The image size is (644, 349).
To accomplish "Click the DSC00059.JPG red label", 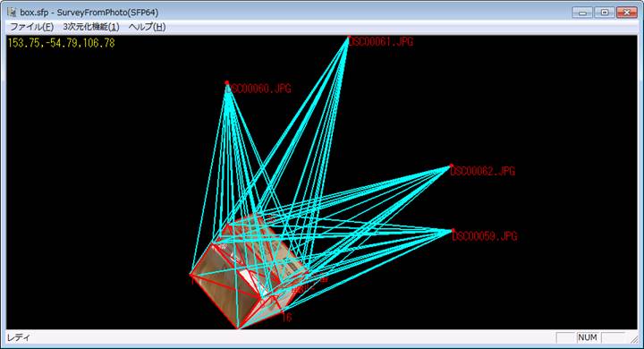I will tap(485, 236).
